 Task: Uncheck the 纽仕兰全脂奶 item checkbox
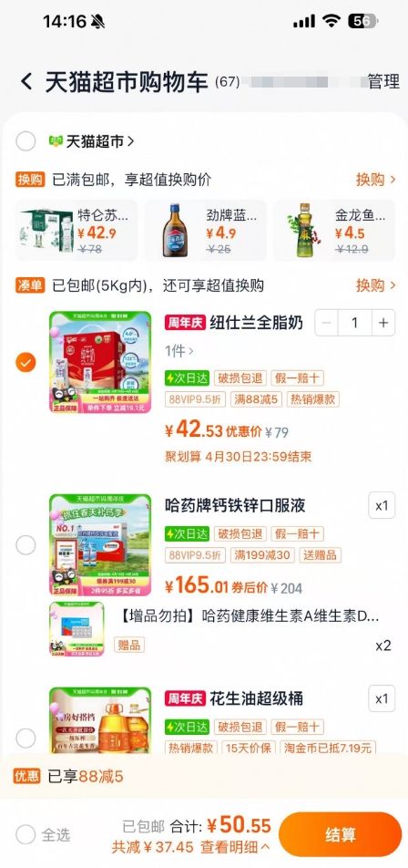pos(25,363)
